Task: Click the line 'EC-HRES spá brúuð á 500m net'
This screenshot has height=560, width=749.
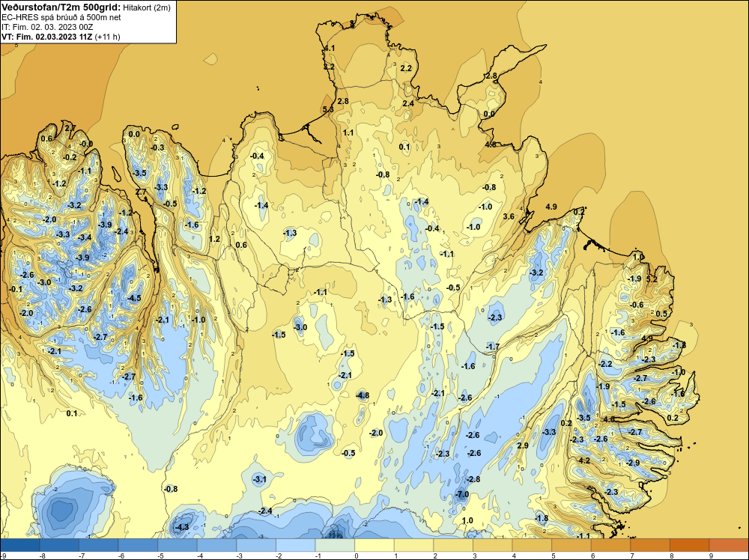Action: [x=61, y=17]
